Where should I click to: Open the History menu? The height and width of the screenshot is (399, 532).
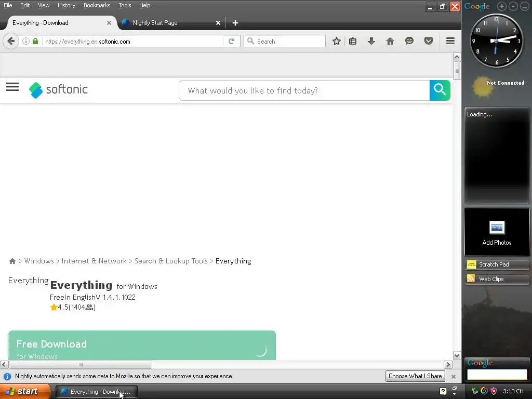point(66,5)
